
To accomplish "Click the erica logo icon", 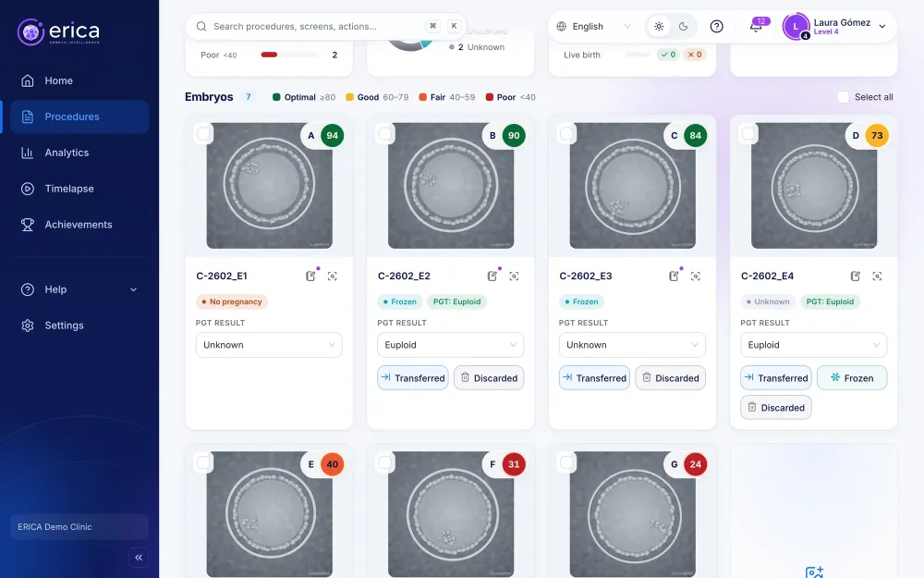I will (30, 31).
